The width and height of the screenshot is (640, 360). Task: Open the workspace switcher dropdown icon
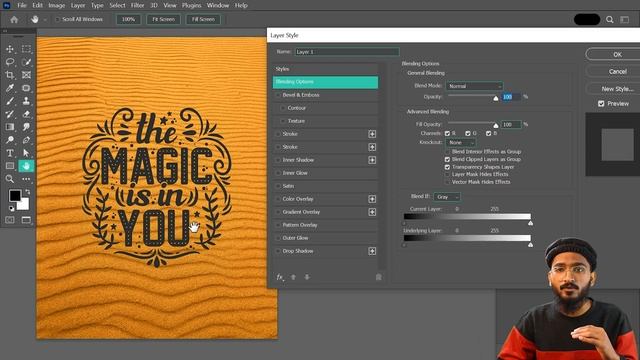[x=624, y=20]
